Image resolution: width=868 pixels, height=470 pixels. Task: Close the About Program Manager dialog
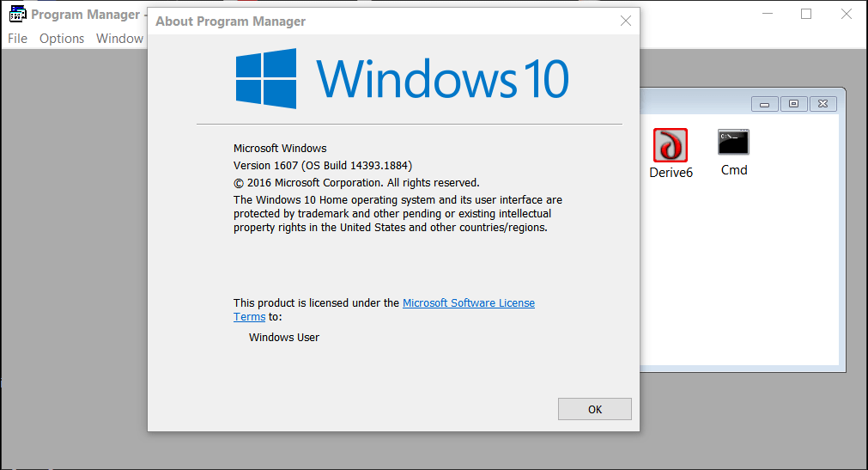click(x=626, y=21)
